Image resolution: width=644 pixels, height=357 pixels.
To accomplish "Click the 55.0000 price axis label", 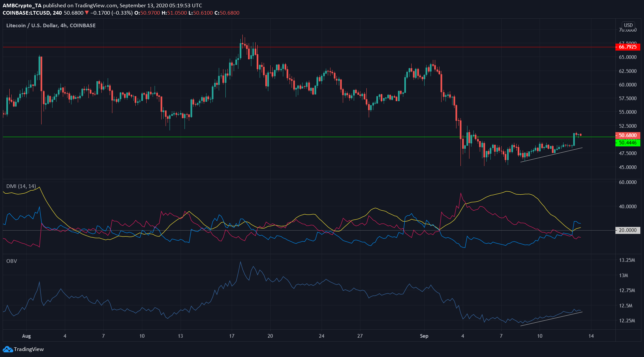I will (x=628, y=112).
